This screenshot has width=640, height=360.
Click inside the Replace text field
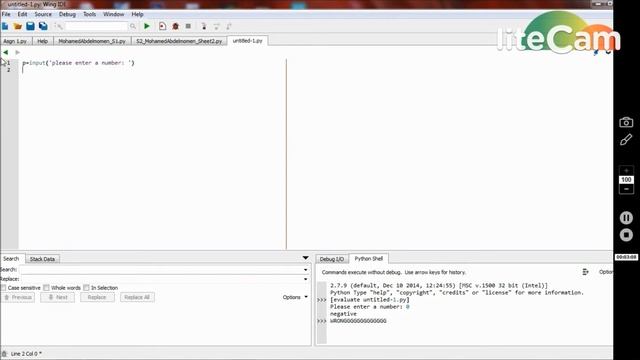pos(161,279)
